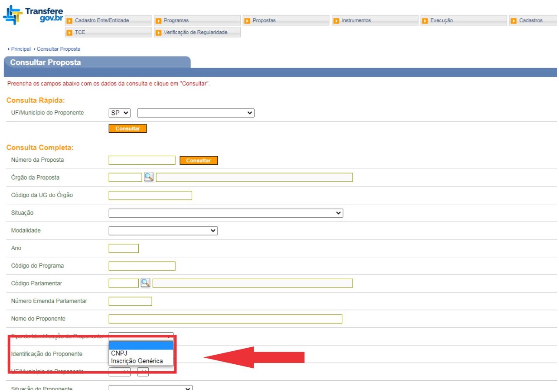
Task: Expand the Modalidade dropdown
Action: pos(163,231)
